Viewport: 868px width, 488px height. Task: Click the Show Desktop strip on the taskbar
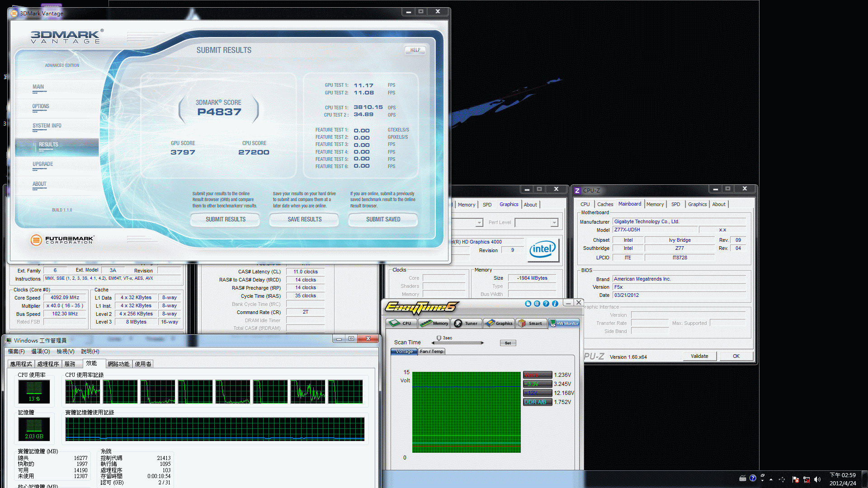pyautogui.click(x=864, y=479)
